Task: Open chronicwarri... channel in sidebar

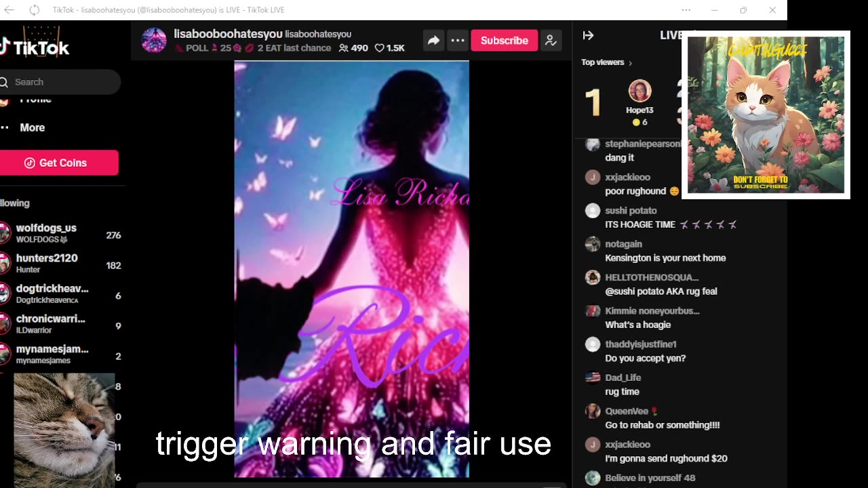Action: click(x=60, y=323)
